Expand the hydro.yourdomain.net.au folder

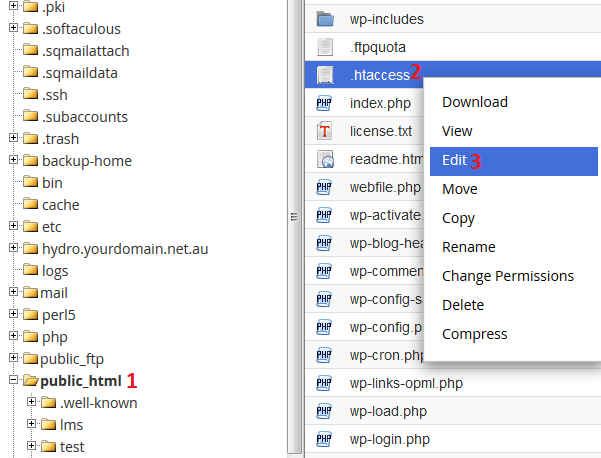pyautogui.click(x=13, y=248)
